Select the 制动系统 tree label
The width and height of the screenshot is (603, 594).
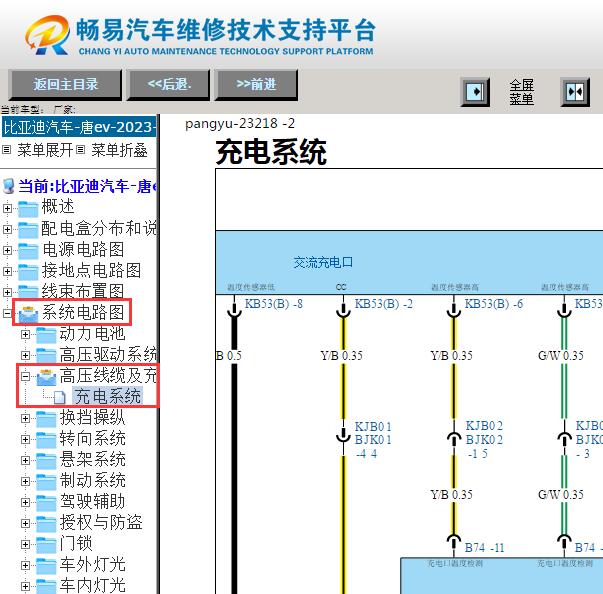click(92, 481)
